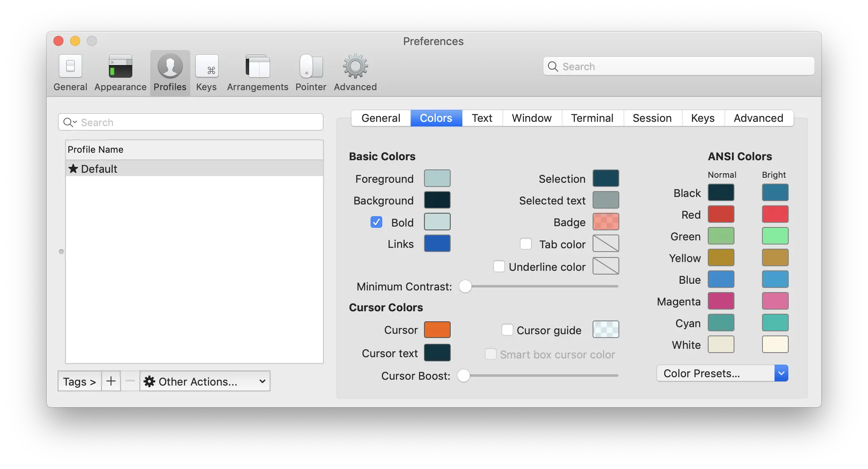Viewport: 868px width, 469px height.
Task: Open the orange Cursor color swatch
Action: [x=437, y=330]
